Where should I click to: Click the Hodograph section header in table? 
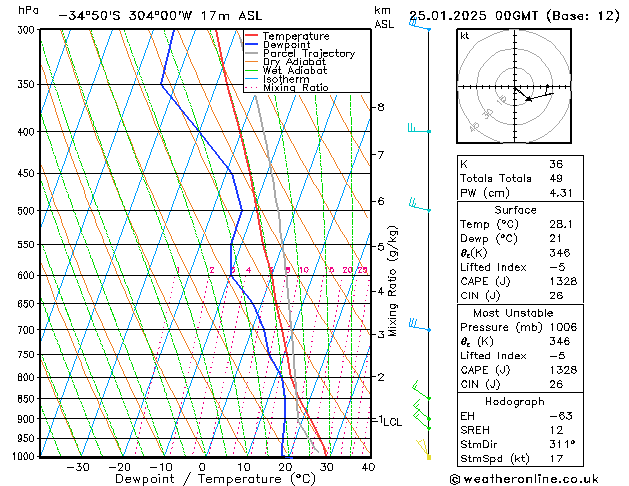[x=515, y=401]
